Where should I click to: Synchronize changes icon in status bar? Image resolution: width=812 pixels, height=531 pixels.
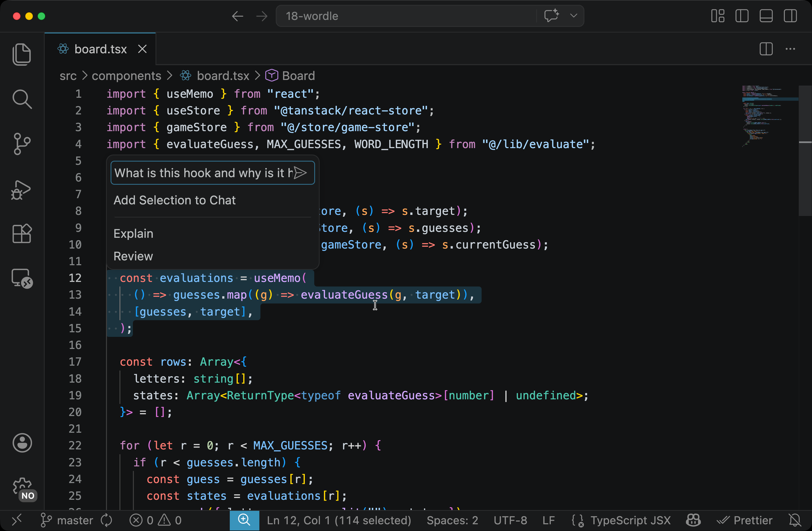point(107,520)
